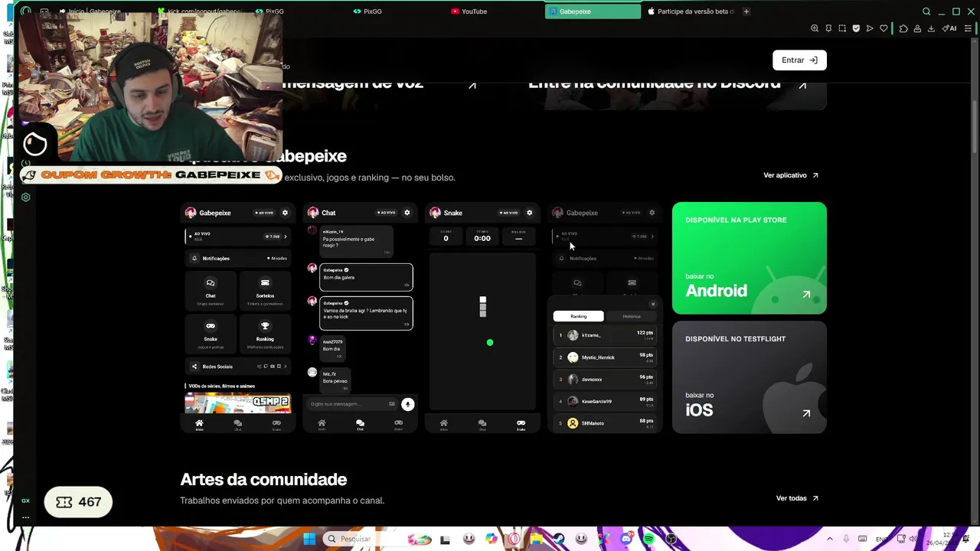Image resolution: width=980 pixels, height=551 pixels.
Task: Open the shield ad-blocker icon
Action: pyautogui.click(x=856, y=28)
